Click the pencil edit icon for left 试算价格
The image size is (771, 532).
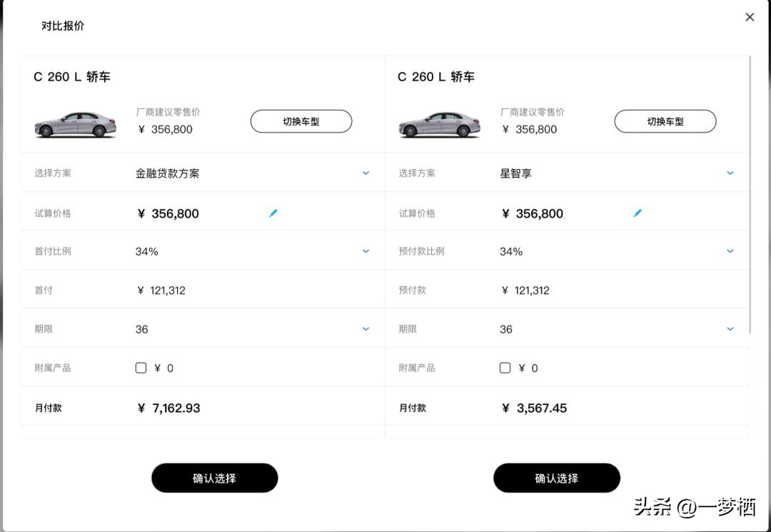(x=273, y=212)
